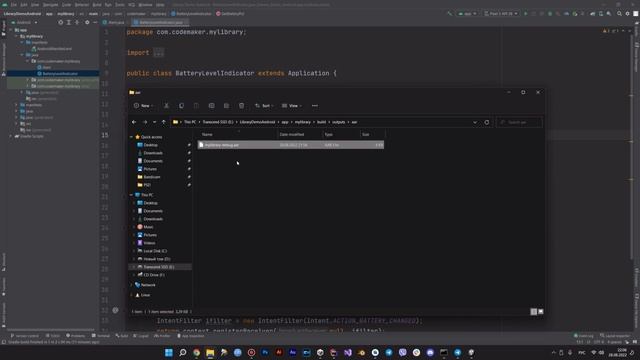Open the Logcat tool window tab
The image size is (640, 360).
click(x=141, y=336)
